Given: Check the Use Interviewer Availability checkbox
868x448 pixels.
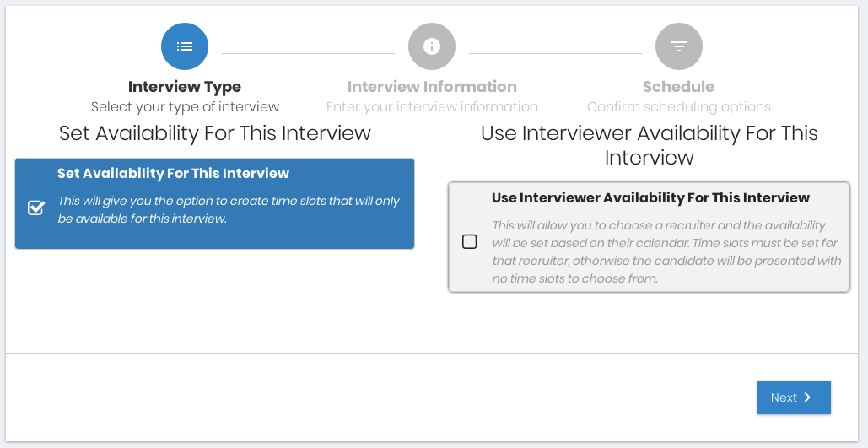Looking at the screenshot, I should click(470, 242).
